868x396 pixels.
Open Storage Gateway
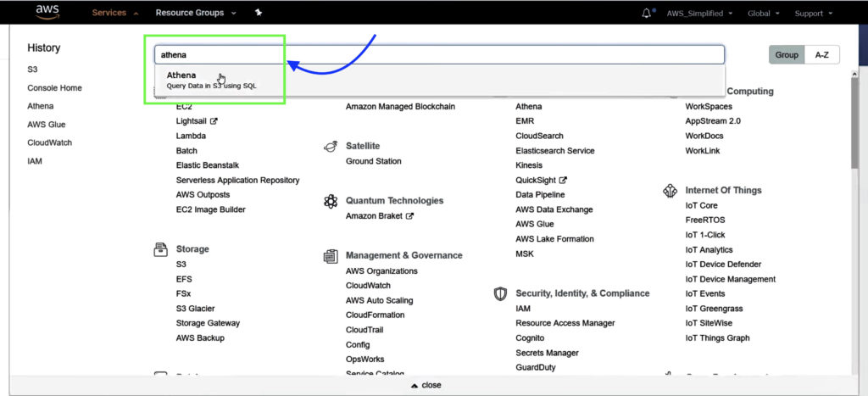point(209,323)
